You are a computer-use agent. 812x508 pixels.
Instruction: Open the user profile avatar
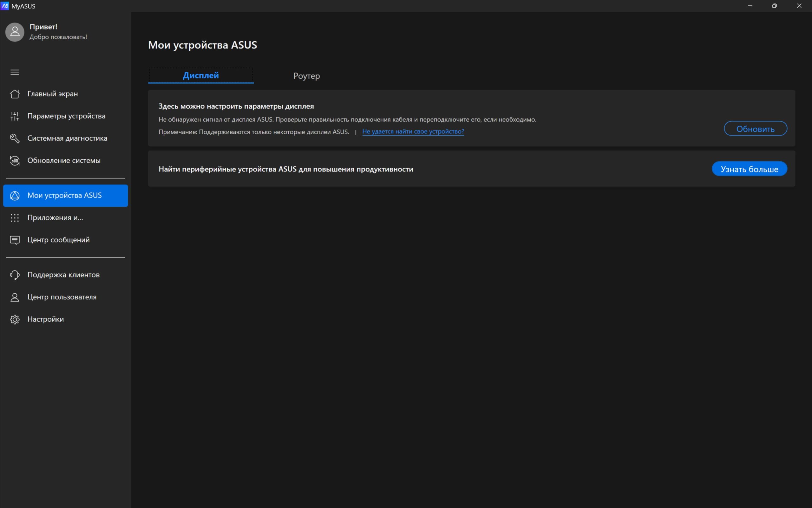click(15, 32)
